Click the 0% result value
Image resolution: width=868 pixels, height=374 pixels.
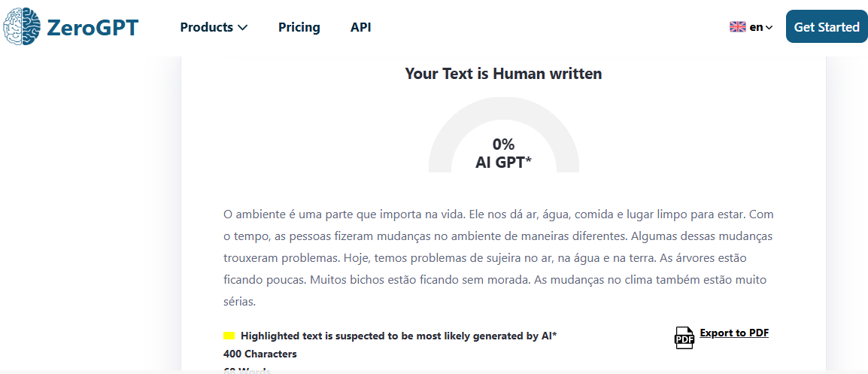(x=503, y=144)
